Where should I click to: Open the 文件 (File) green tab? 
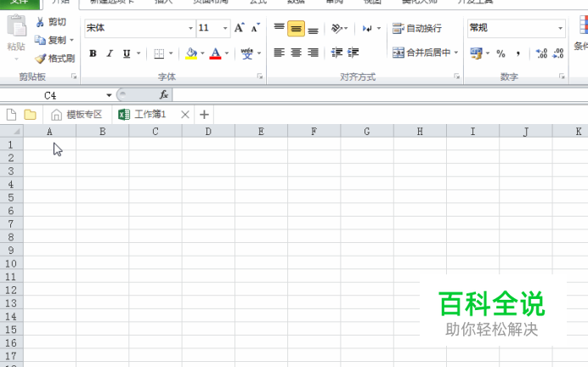coord(20,3)
